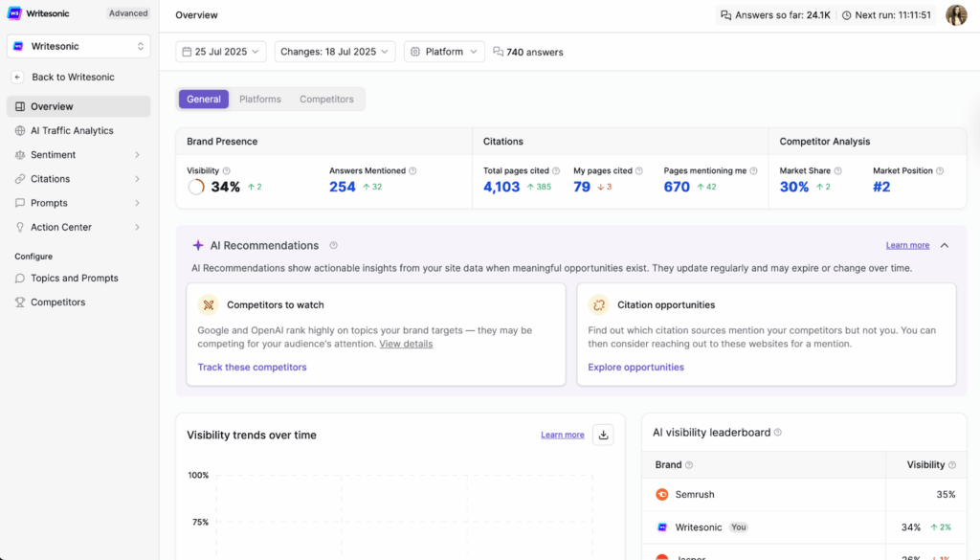The height and width of the screenshot is (560, 980).
Task: Click the Prompts chat icon in sidebar
Action: (x=20, y=203)
